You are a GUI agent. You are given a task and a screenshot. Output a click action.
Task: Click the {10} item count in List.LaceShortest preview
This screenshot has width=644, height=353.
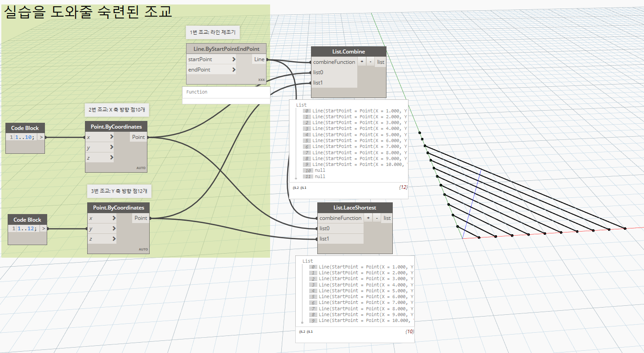[x=409, y=331]
